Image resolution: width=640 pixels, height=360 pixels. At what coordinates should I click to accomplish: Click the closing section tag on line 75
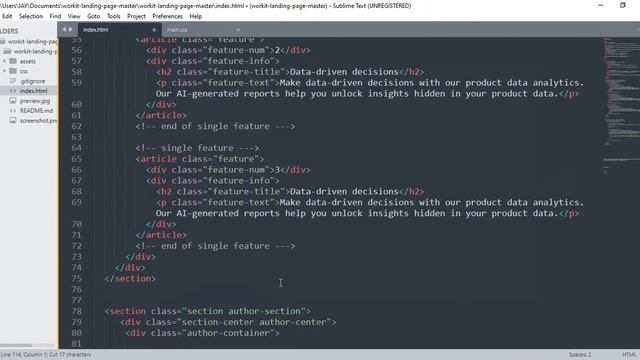click(130, 278)
